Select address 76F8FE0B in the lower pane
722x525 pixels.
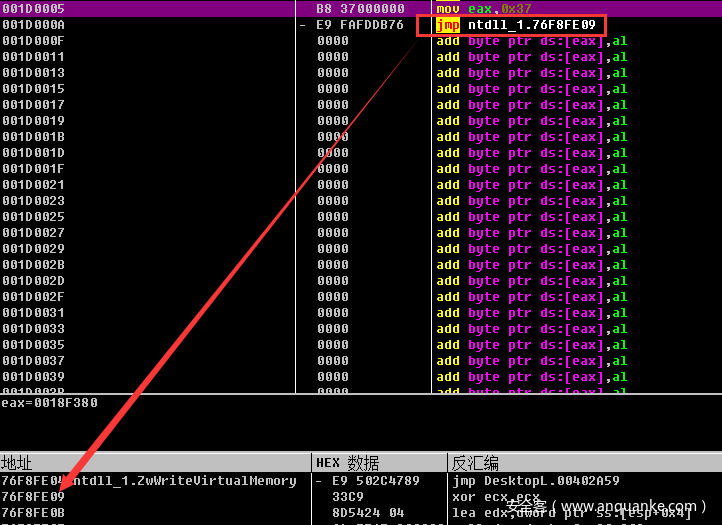tap(33, 512)
